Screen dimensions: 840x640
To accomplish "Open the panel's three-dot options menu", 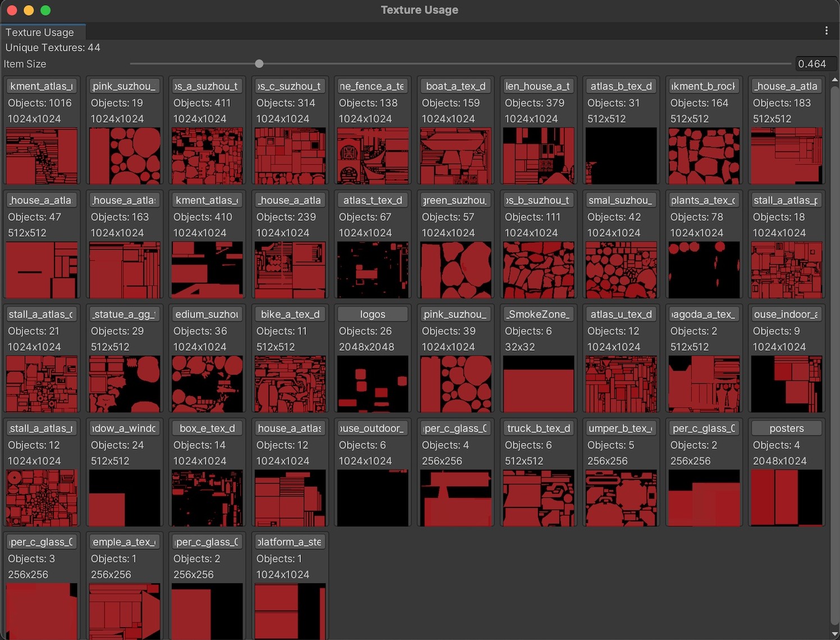I will tap(826, 31).
